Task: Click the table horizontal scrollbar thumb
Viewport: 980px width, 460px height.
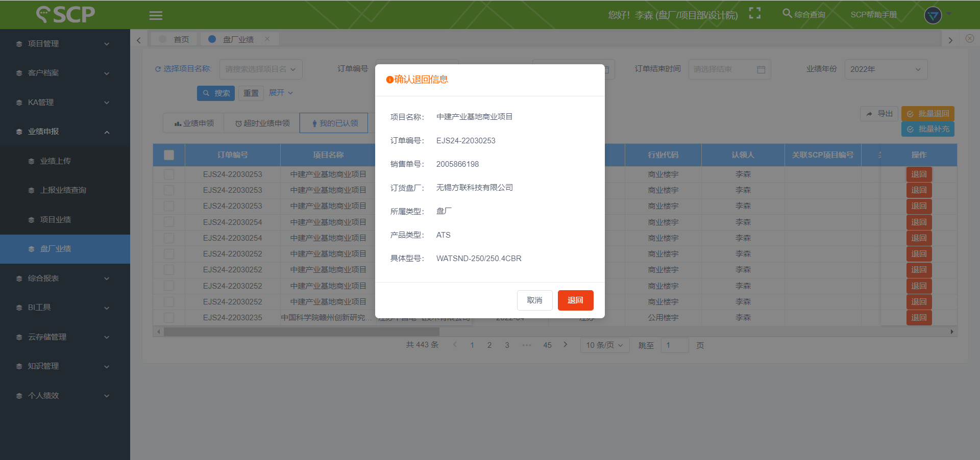Action: pos(301,331)
